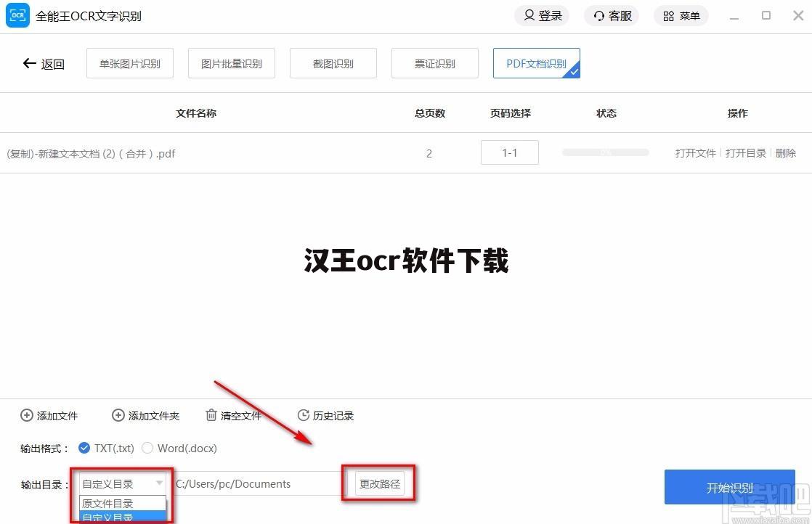Click the recognition progress bar
This screenshot has height=524, width=812.
[x=606, y=152]
